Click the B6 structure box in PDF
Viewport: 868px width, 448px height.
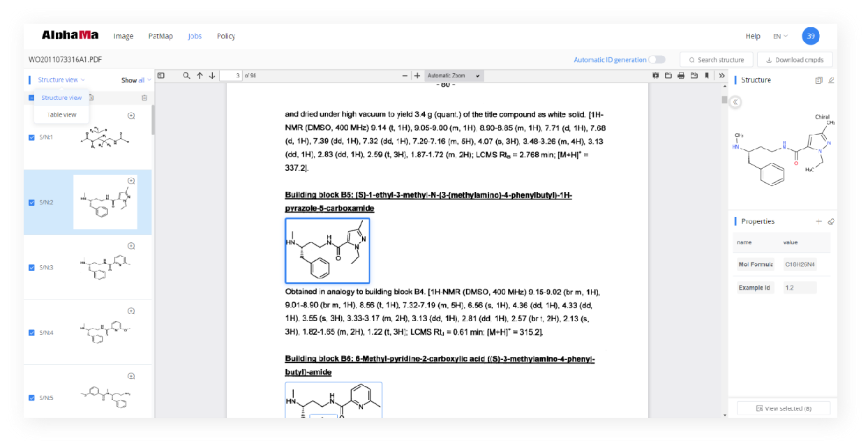[x=334, y=400]
